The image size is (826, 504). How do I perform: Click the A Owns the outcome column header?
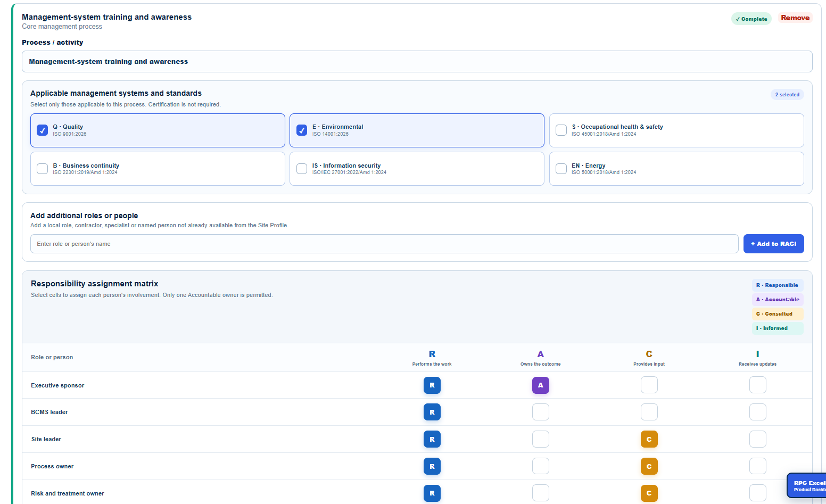tap(541, 358)
